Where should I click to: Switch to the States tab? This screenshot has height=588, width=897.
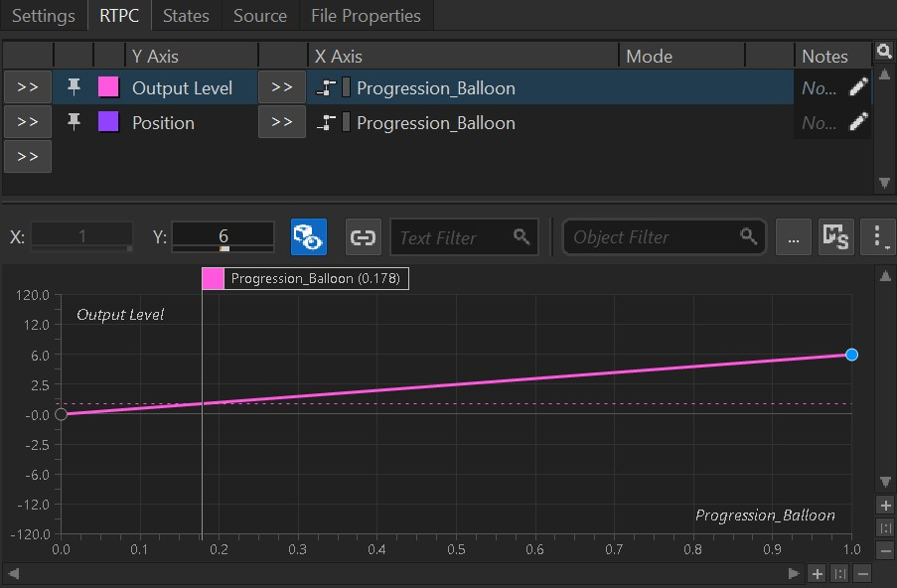186,16
